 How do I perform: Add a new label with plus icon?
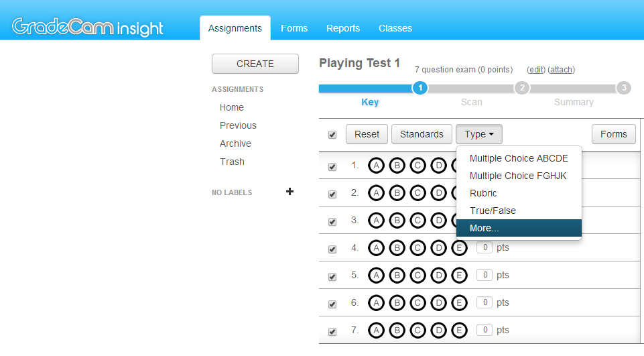pyautogui.click(x=289, y=192)
